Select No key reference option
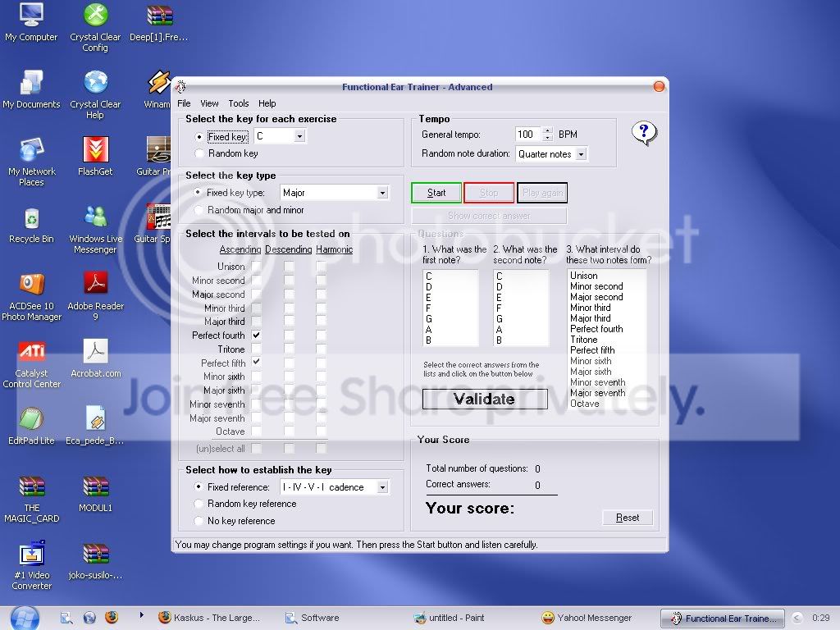This screenshot has width=840, height=630. coord(199,521)
